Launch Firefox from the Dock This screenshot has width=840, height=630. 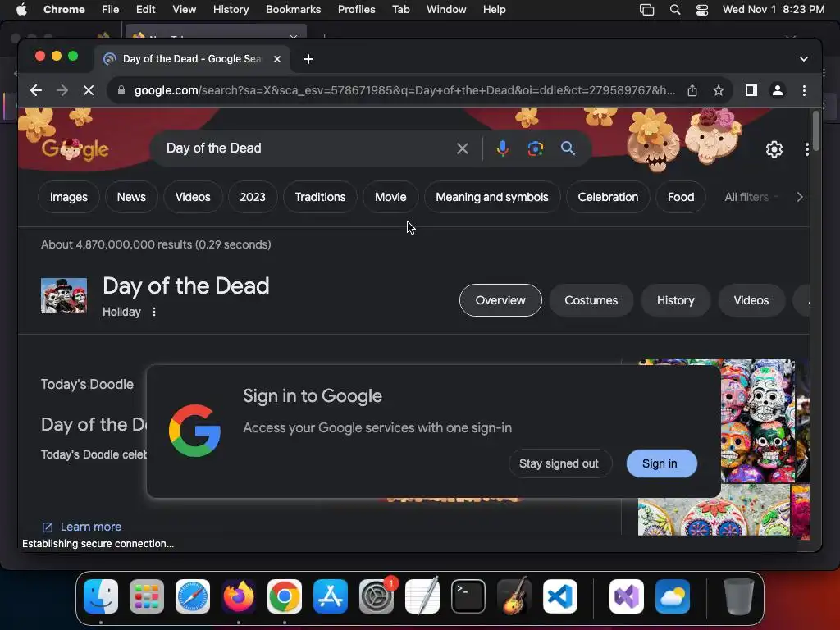(x=239, y=596)
